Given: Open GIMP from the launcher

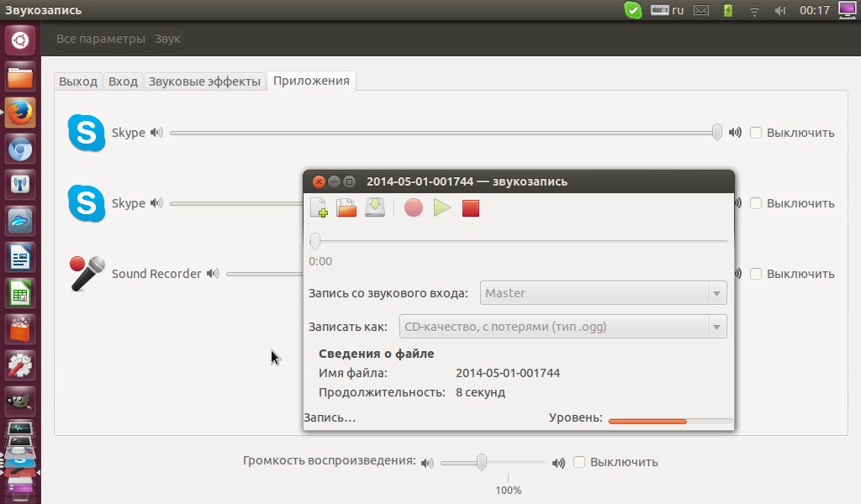Looking at the screenshot, I should pos(20,402).
